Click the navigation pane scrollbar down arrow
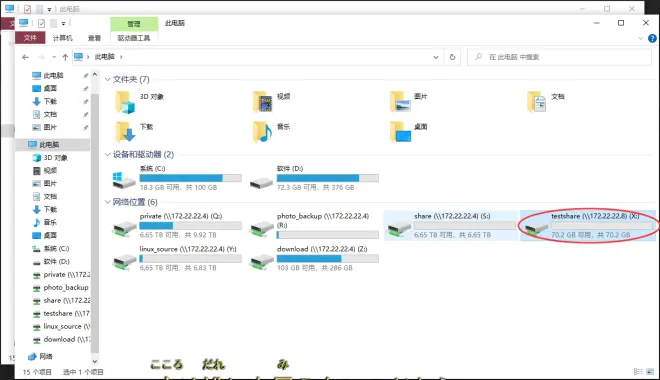660x380 pixels. (x=95, y=361)
